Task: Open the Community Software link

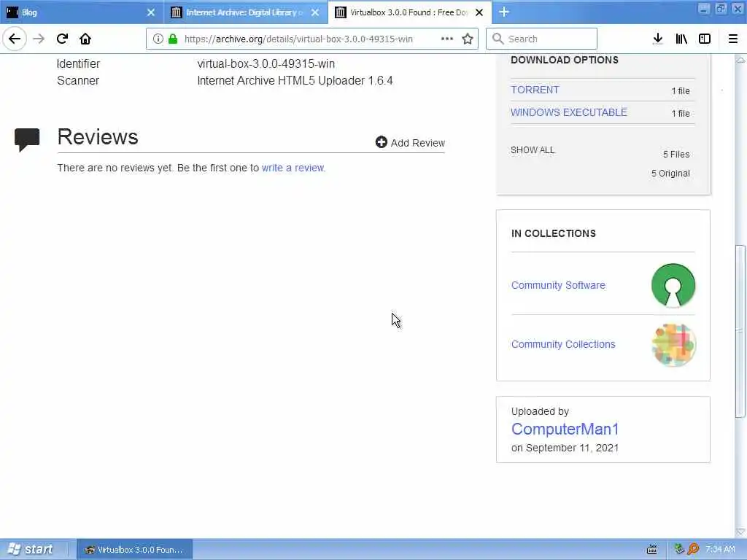Action: tap(558, 285)
